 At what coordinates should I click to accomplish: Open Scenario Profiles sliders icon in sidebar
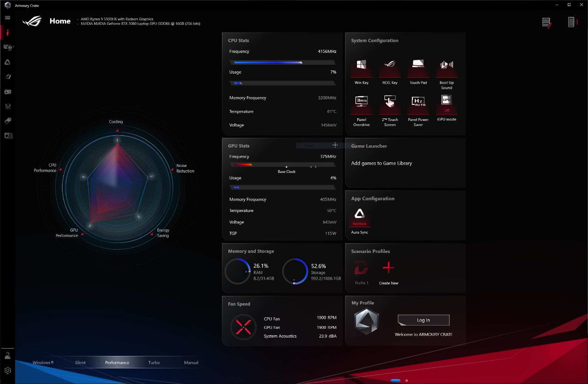[x=8, y=106]
